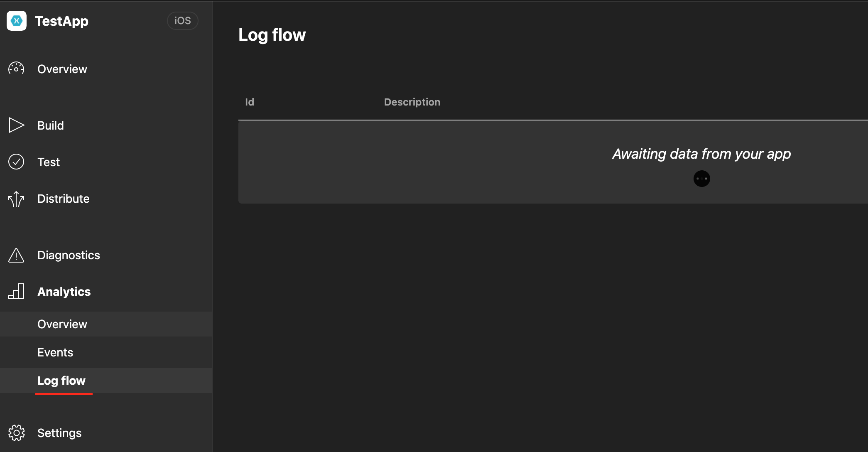Click the loading spinner in the table
868x452 pixels.
pos(701,178)
